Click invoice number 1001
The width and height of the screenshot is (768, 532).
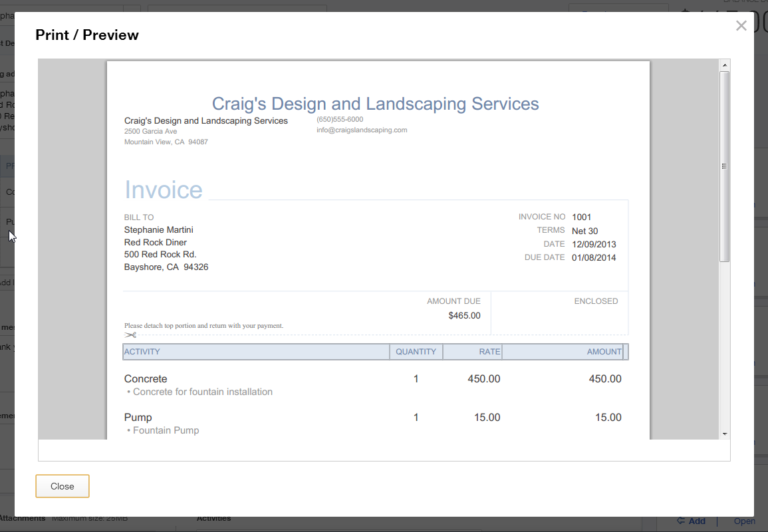pyautogui.click(x=581, y=217)
